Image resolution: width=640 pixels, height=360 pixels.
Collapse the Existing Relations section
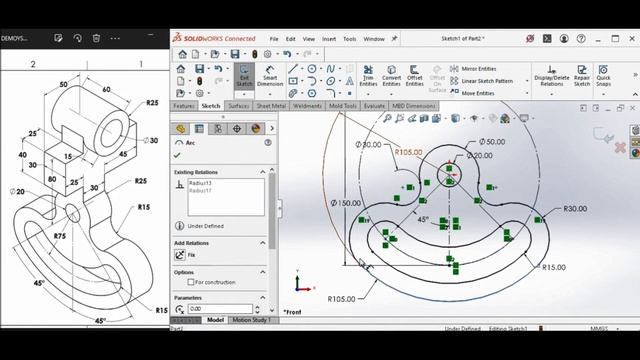(262, 172)
